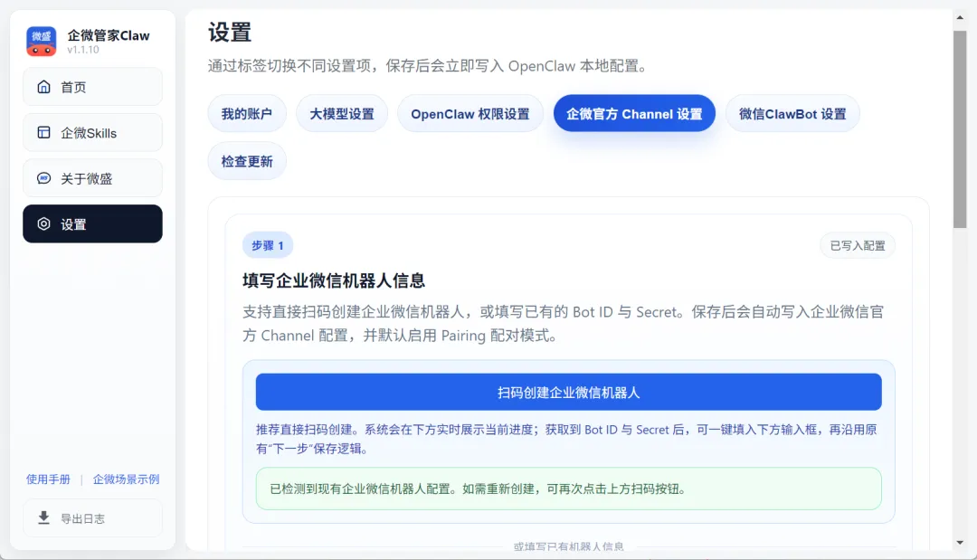Click the layout icon beside 企微Skills
977x560 pixels.
tap(43, 132)
